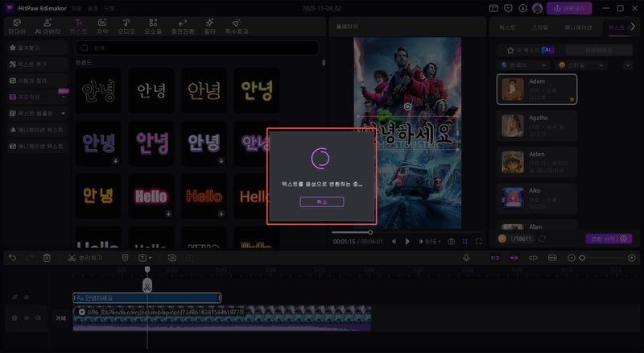Choose the pink neon Hello preset

click(151, 197)
